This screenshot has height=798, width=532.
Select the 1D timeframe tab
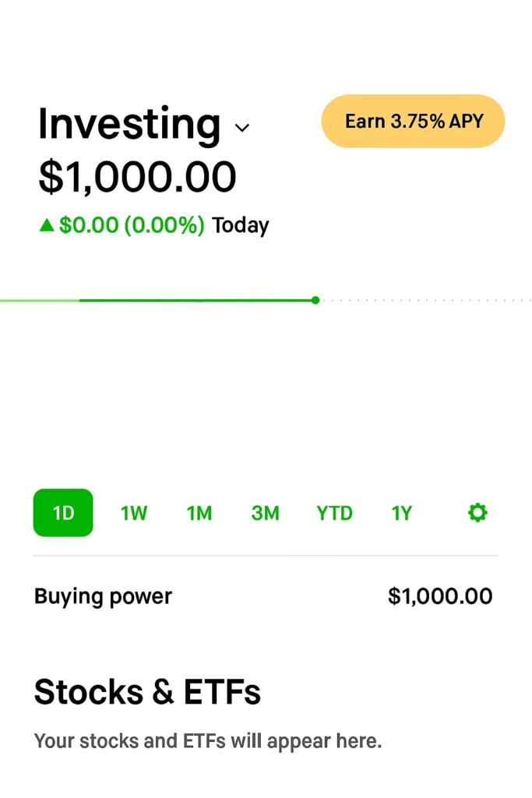(63, 513)
